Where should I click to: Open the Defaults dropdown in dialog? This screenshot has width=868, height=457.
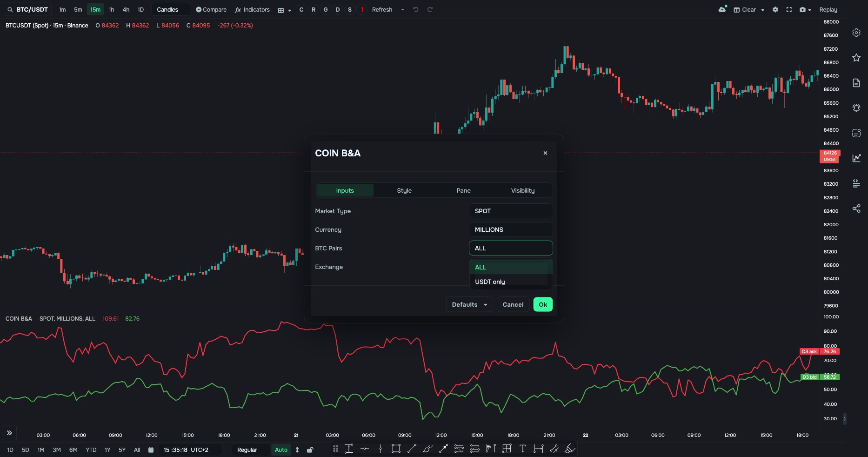point(469,304)
